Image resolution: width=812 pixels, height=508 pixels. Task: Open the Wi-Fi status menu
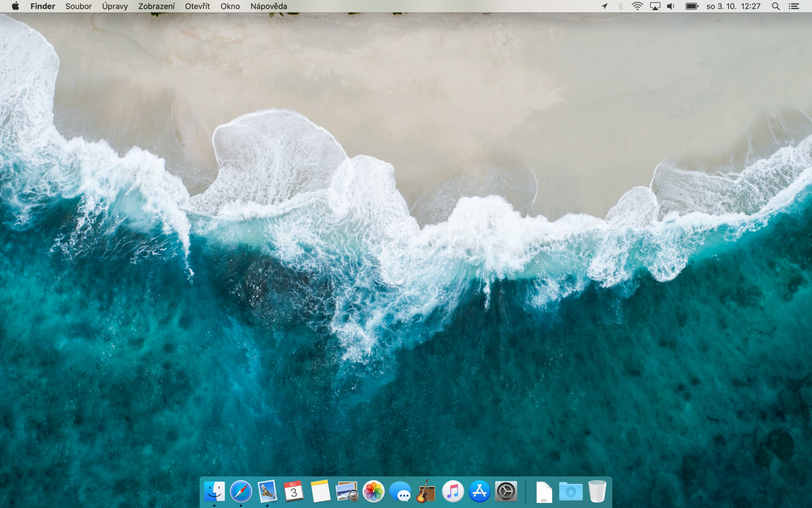pyautogui.click(x=637, y=6)
